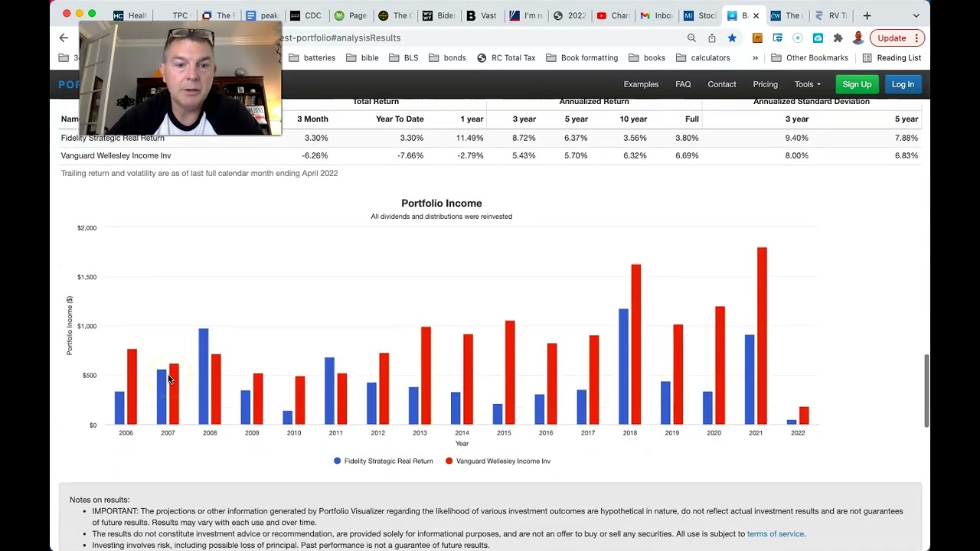Open the bible bookmark folder
The width and height of the screenshot is (980, 551).
tap(362, 57)
